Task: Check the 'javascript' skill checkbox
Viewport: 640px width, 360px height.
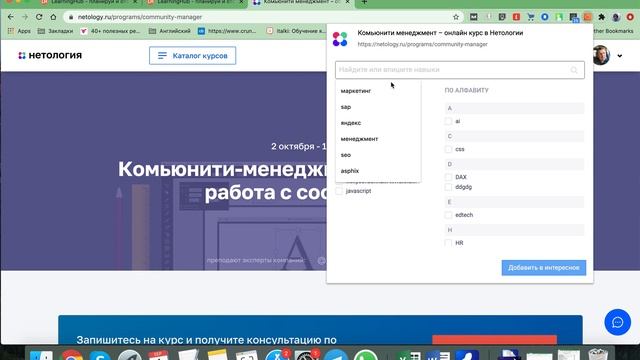Action: coord(339,191)
